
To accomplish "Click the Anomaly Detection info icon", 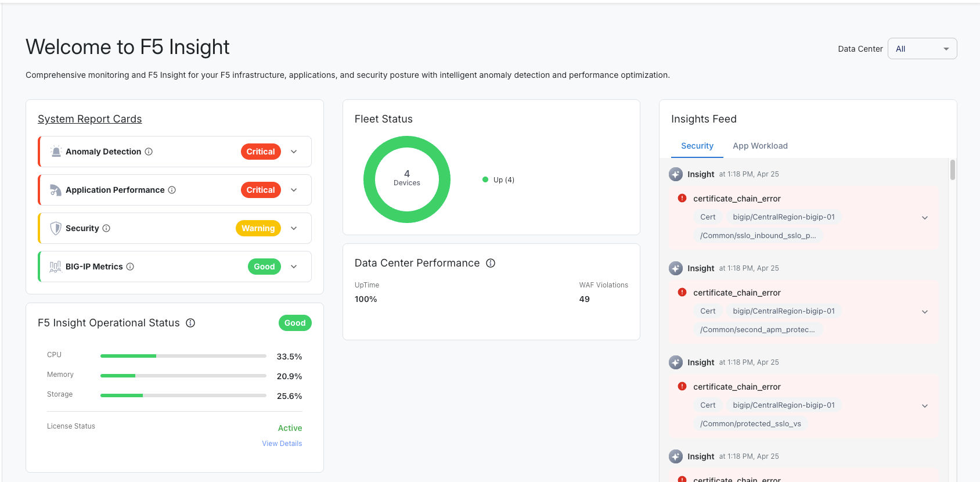I will point(149,152).
